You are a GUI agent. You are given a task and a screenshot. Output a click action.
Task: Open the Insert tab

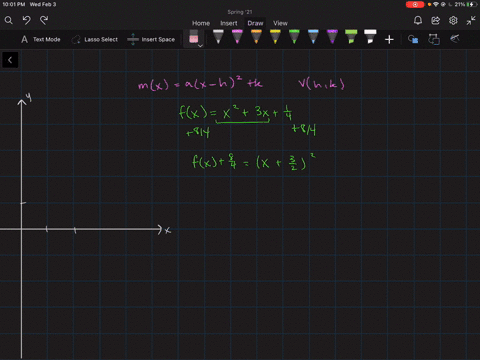229,23
